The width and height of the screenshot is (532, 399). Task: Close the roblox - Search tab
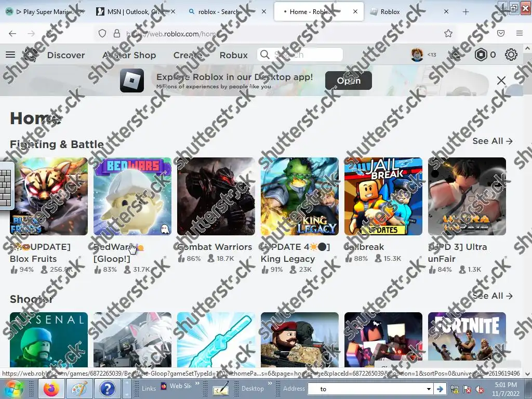(264, 11)
